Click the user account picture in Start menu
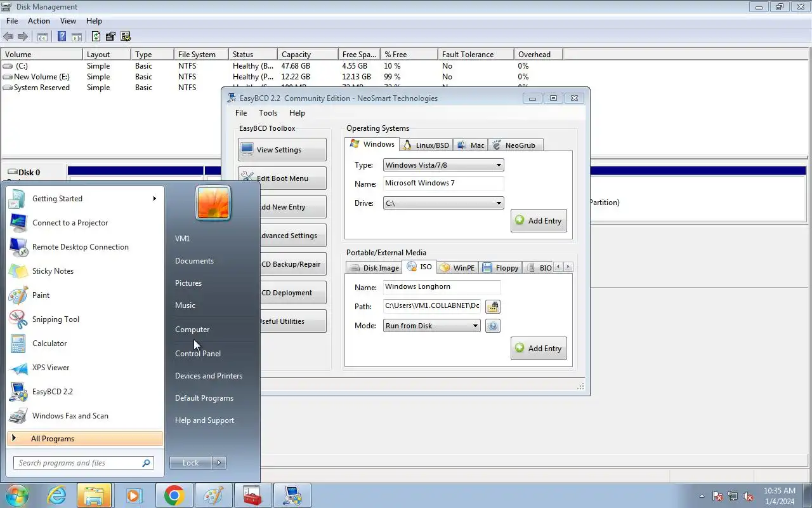The image size is (812, 508). click(213, 203)
